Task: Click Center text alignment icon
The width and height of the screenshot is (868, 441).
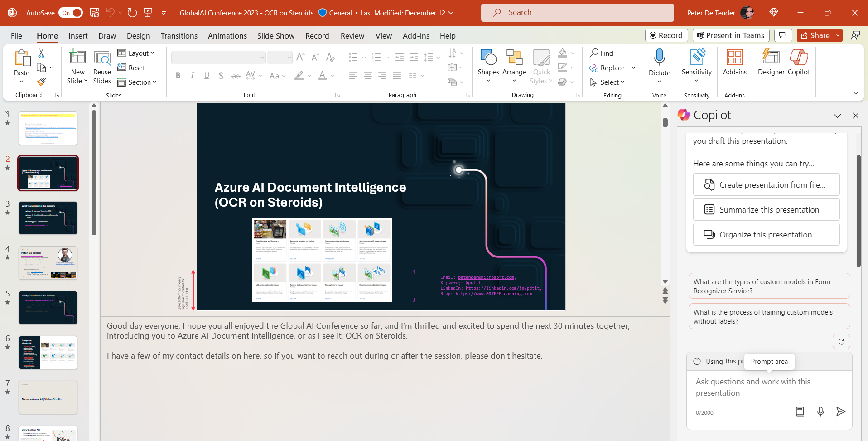Action: pos(368,76)
